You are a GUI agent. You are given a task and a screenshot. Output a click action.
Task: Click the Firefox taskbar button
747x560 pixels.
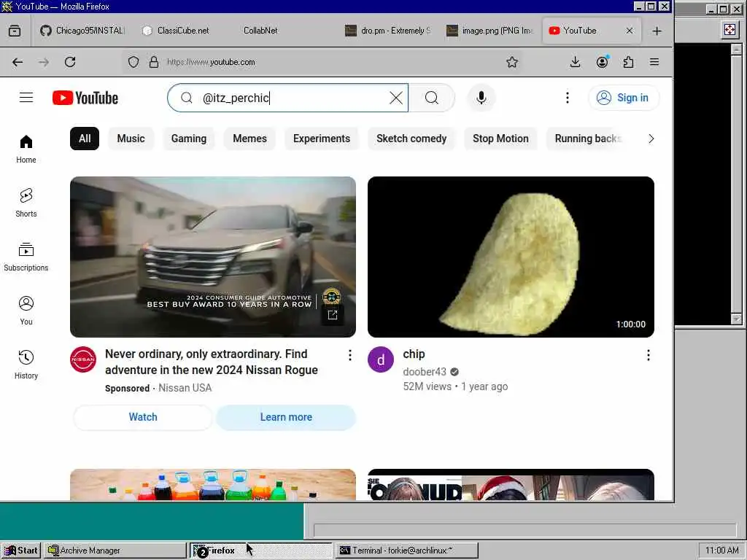pos(261,551)
